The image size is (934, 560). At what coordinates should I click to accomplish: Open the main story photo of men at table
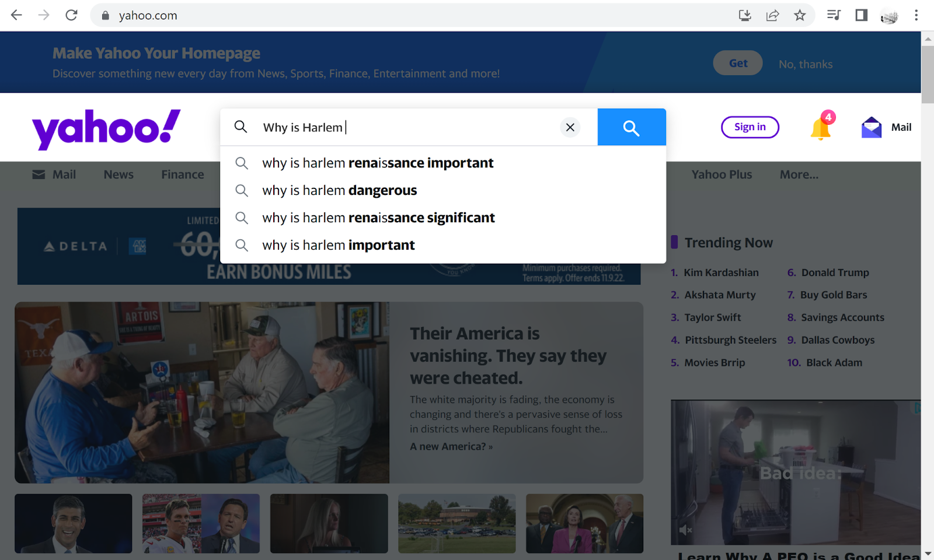tap(202, 393)
